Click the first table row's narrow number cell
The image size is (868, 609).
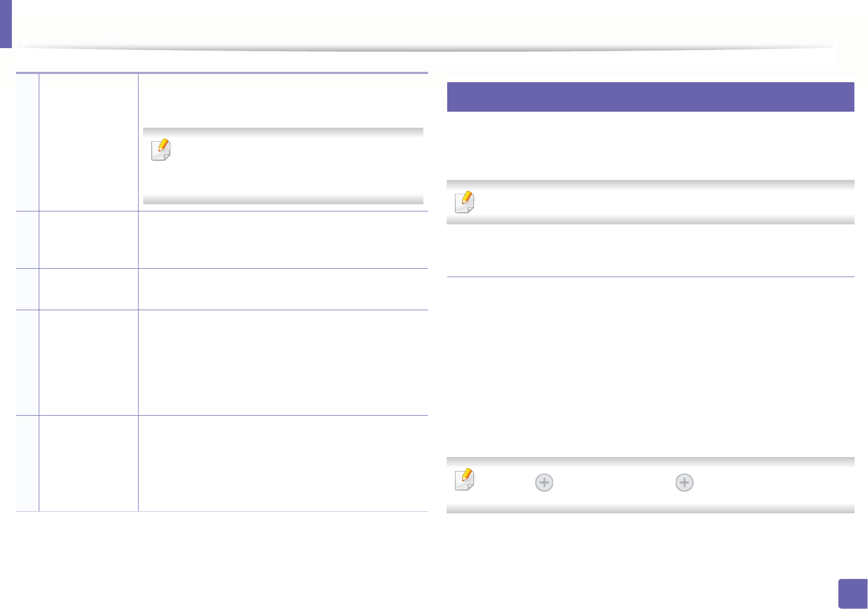pos(27,142)
